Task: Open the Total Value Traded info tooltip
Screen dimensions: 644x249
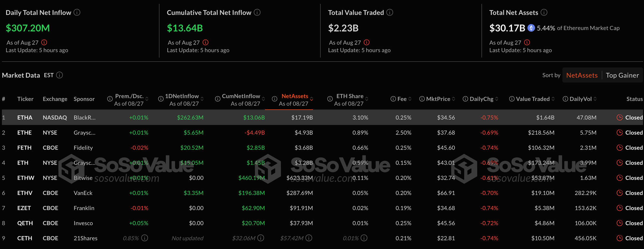Action: (x=389, y=13)
